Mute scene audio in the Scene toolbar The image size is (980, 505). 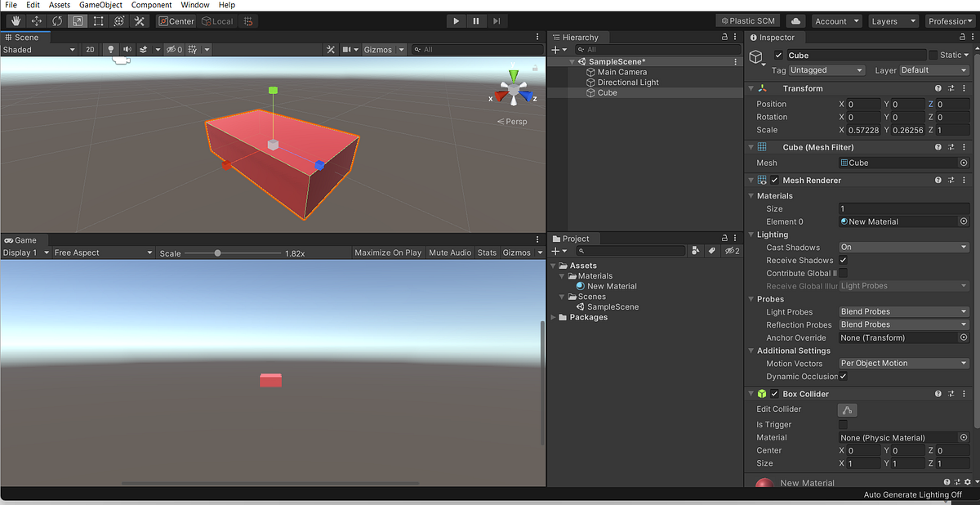point(127,49)
